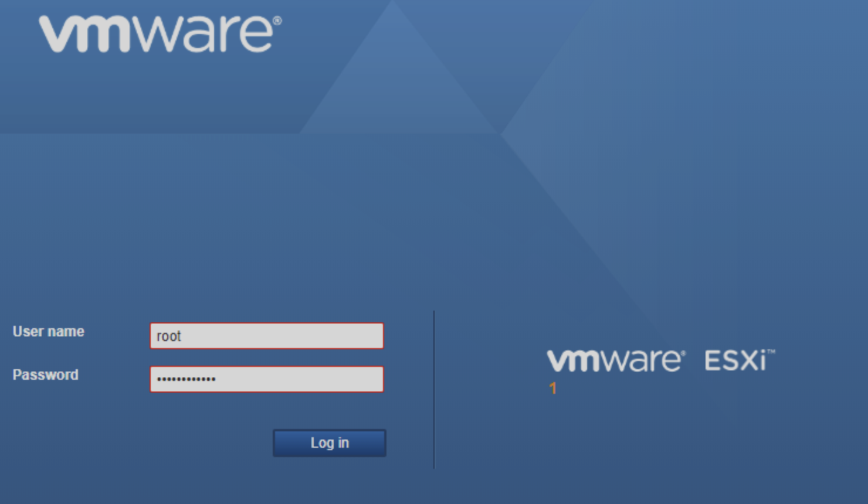Screen dimensions: 868x504
Task: Click the white VMware branding graphic
Action: [x=158, y=32]
